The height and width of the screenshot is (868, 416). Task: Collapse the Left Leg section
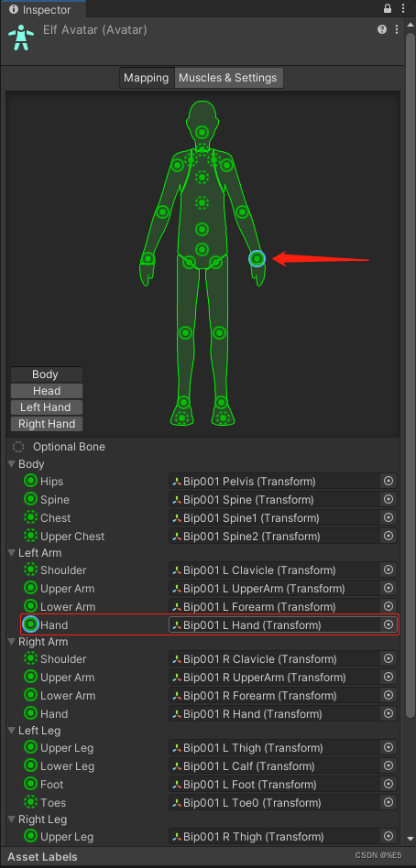pyautogui.click(x=12, y=731)
